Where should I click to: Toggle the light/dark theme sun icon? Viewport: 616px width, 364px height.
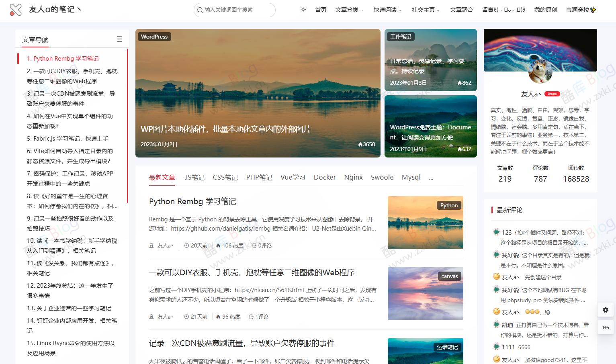pos(303,10)
